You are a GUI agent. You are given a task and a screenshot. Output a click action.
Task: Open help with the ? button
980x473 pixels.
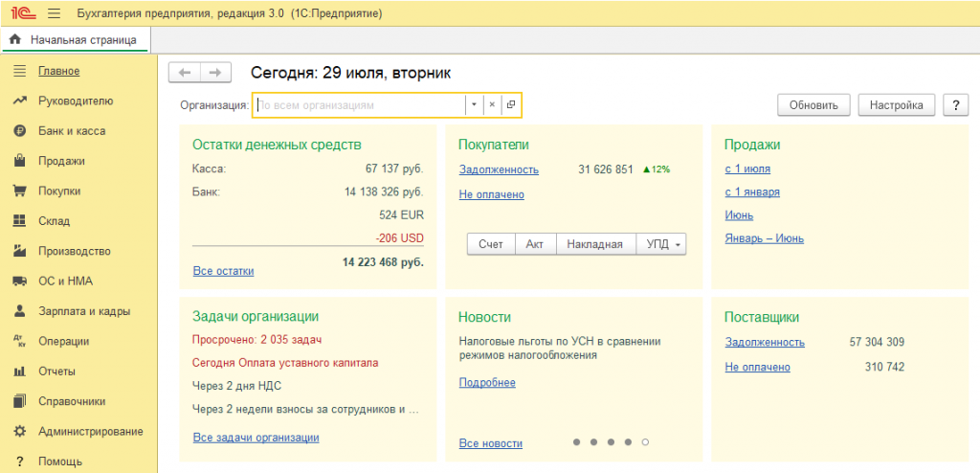pyautogui.click(x=956, y=105)
